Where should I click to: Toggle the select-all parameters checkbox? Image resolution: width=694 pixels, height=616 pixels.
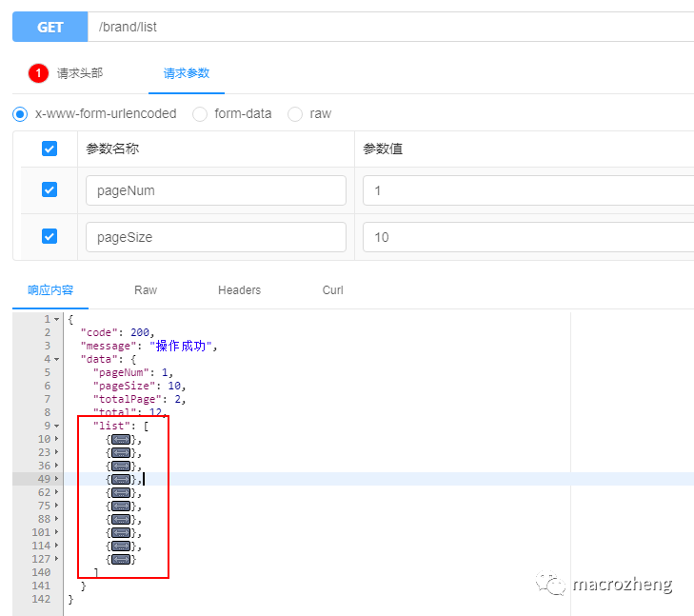(50, 149)
